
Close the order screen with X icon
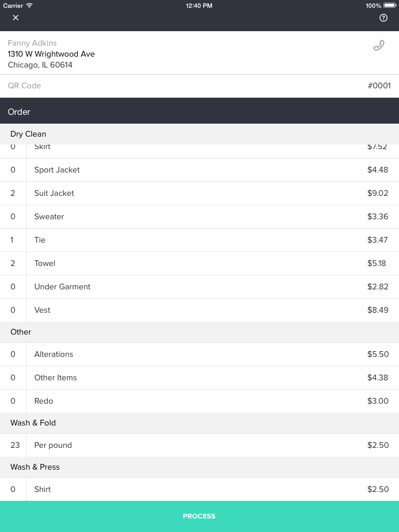coord(16,18)
